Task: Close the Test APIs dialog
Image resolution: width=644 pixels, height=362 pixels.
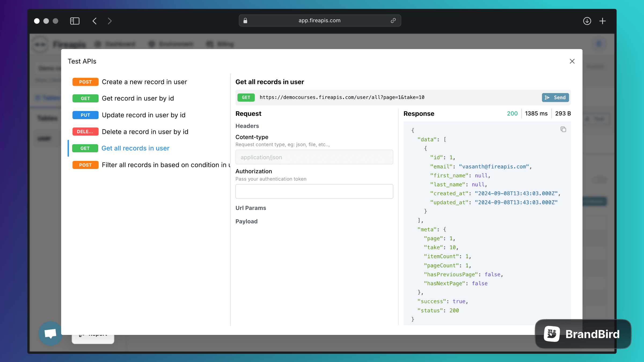Action: [x=572, y=61]
